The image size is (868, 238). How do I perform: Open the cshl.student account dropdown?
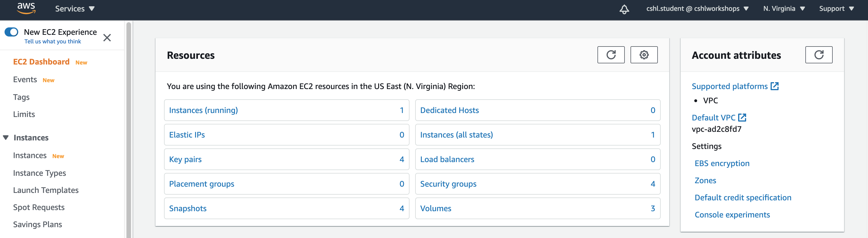(x=697, y=9)
